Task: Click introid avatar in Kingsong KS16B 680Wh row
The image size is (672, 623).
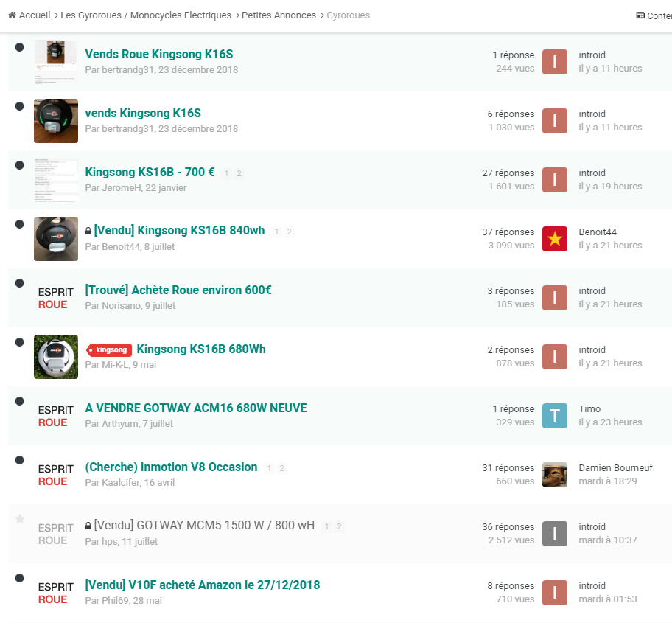Action: [x=555, y=357]
